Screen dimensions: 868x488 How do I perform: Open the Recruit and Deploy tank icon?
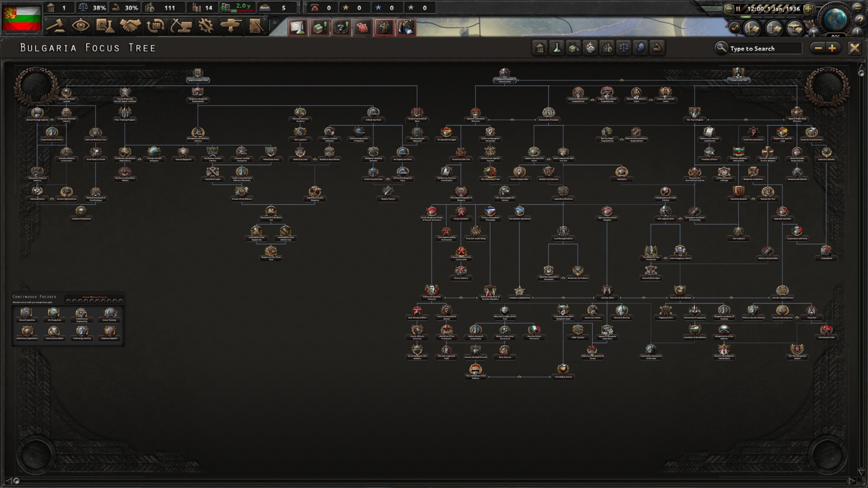(231, 26)
